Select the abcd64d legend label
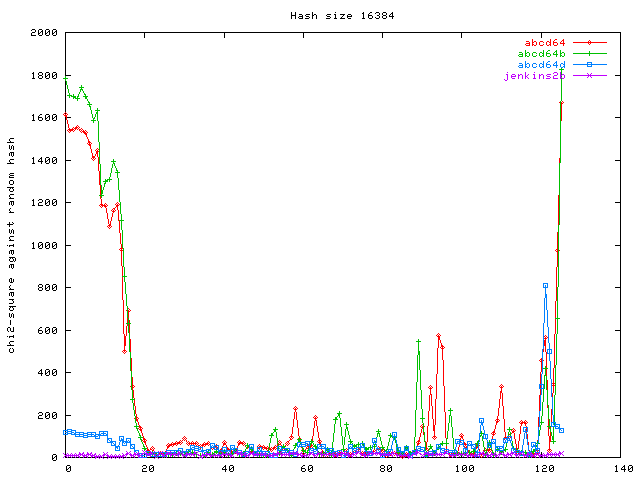The height and width of the screenshot is (480, 640). [542, 64]
